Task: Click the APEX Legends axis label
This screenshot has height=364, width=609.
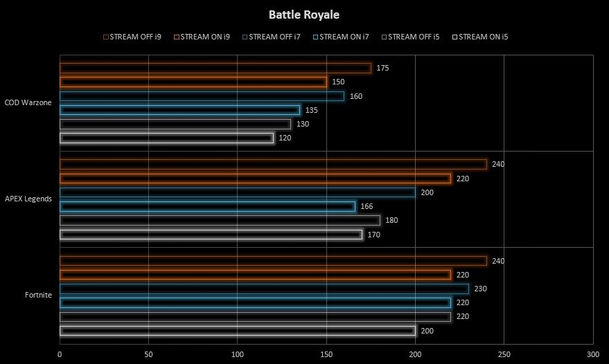Action: (x=28, y=199)
